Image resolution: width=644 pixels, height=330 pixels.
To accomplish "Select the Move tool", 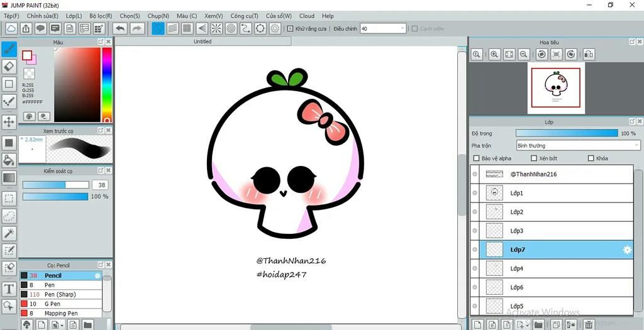I will click(x=9, y=121).
